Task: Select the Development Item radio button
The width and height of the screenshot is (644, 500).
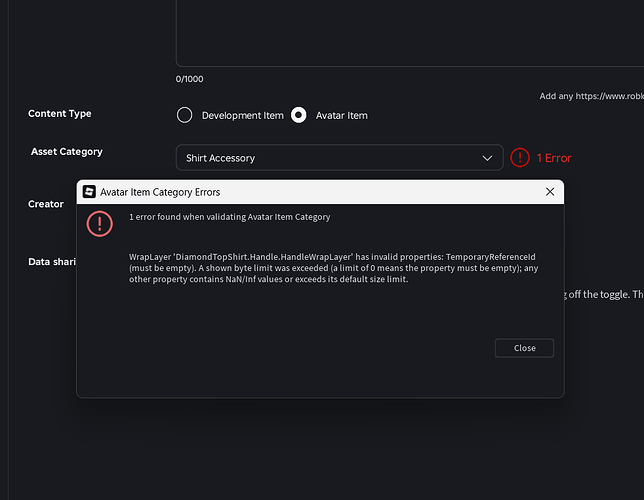Action: pyautogui.click(x=184, y=115)
